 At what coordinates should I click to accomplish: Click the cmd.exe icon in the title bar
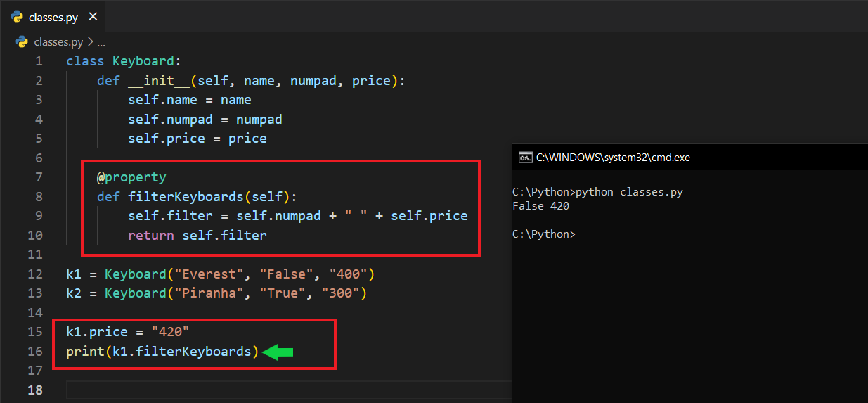click(x=524, y=158)
